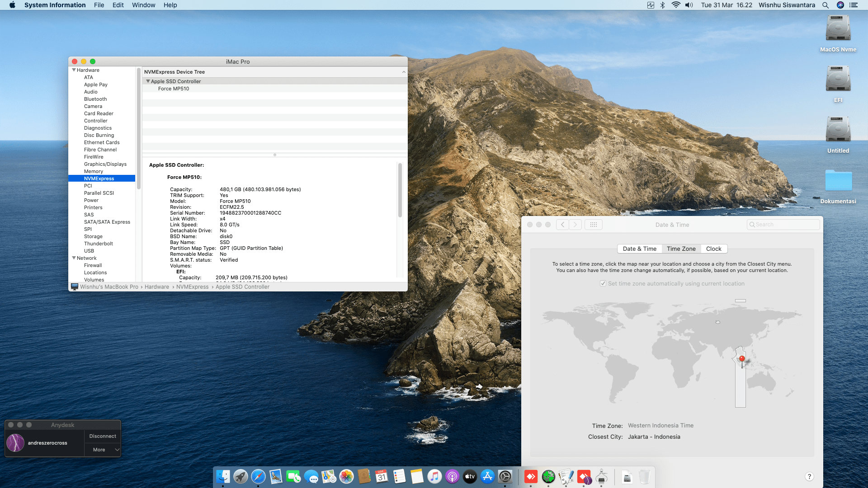
Task: Select Storage in Hardware list
Action: [x=93, y=236]
